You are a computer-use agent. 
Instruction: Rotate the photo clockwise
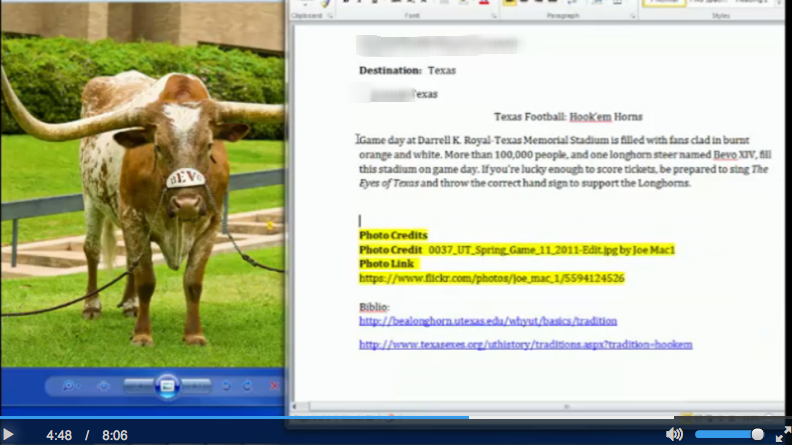[247, 386]
